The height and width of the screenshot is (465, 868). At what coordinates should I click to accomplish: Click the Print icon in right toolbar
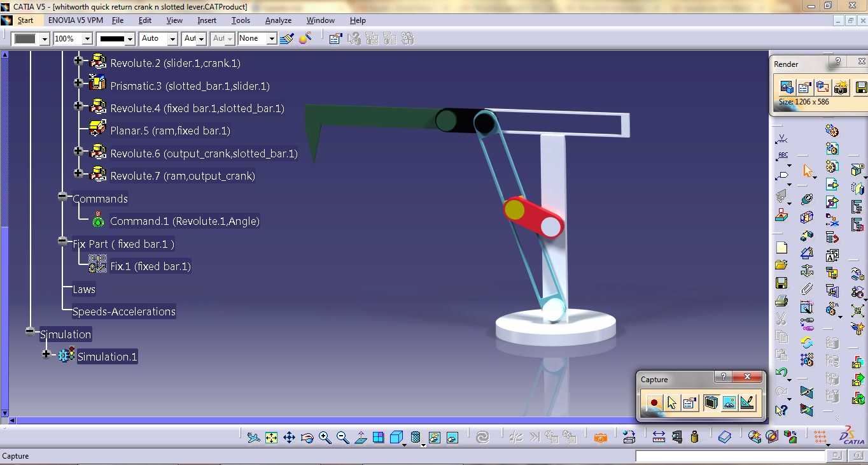(x=781, y=301)
